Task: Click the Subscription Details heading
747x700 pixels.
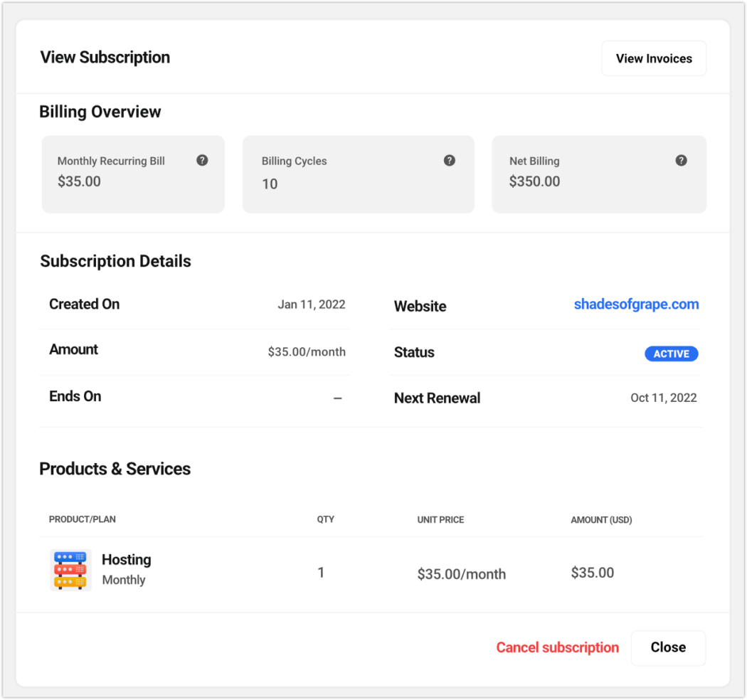Action: [116, 261]
